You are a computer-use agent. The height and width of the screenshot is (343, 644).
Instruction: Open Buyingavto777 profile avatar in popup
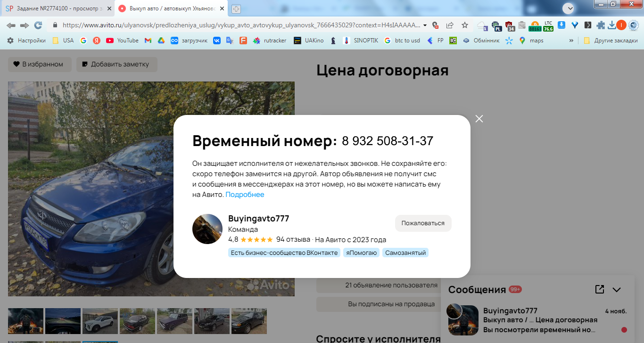[207, 229]
